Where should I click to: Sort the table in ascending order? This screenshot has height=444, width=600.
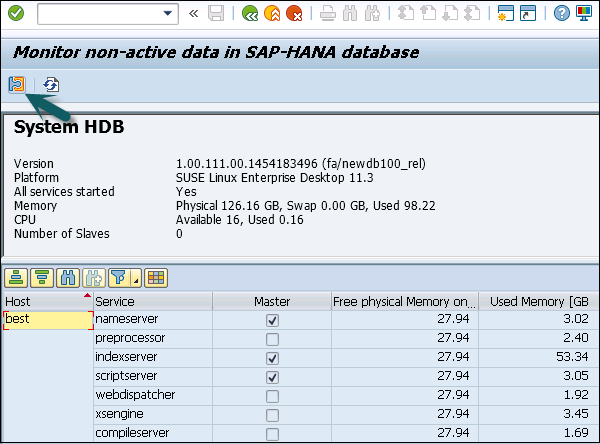[16, 277]
